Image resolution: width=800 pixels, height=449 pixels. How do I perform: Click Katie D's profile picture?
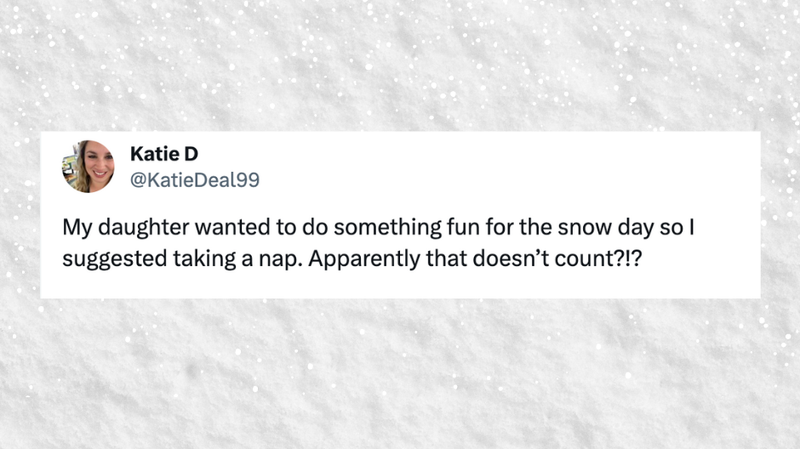(x=89, y=166)
